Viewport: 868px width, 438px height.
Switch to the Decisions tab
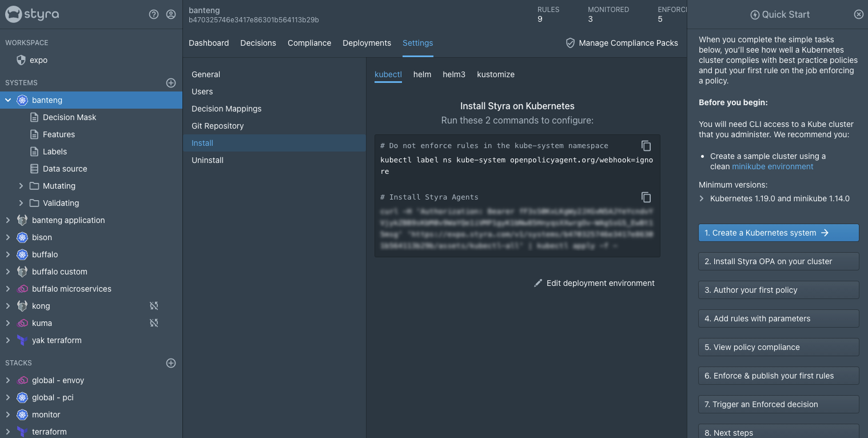[258, 43]
